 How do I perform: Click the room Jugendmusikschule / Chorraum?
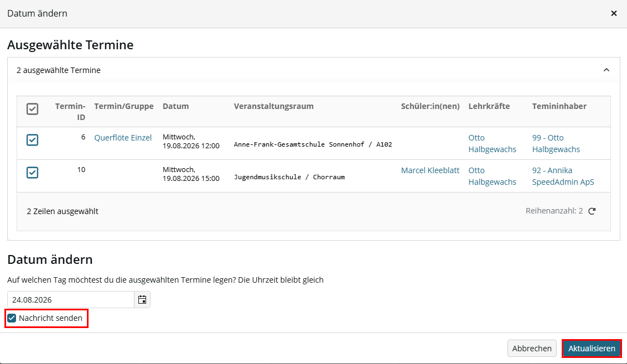[x=289, y=177]
